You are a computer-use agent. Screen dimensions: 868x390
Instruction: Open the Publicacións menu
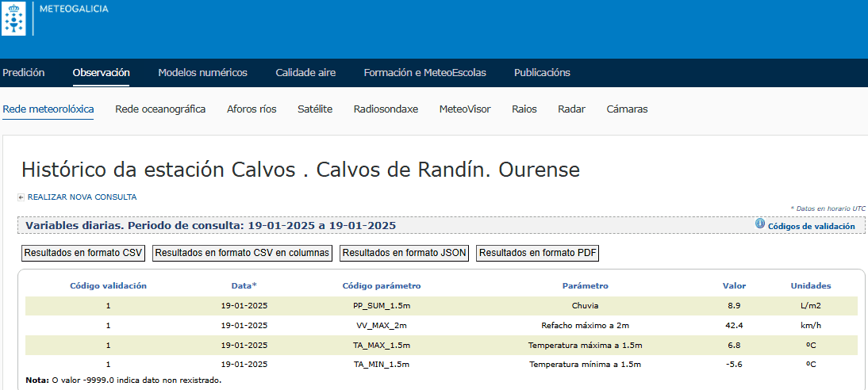(x=542, y=73)
